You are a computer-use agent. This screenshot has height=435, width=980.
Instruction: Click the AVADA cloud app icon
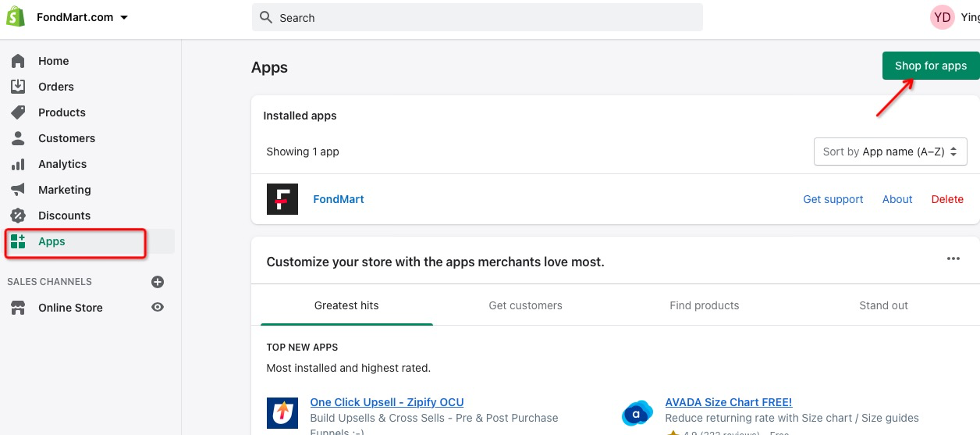(x=637, y=412)
